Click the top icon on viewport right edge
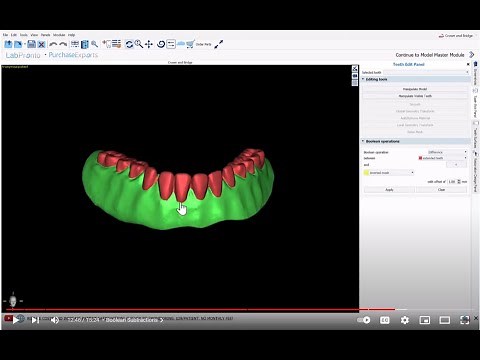Viewport: 480px width, 360px height. [355, 69]
